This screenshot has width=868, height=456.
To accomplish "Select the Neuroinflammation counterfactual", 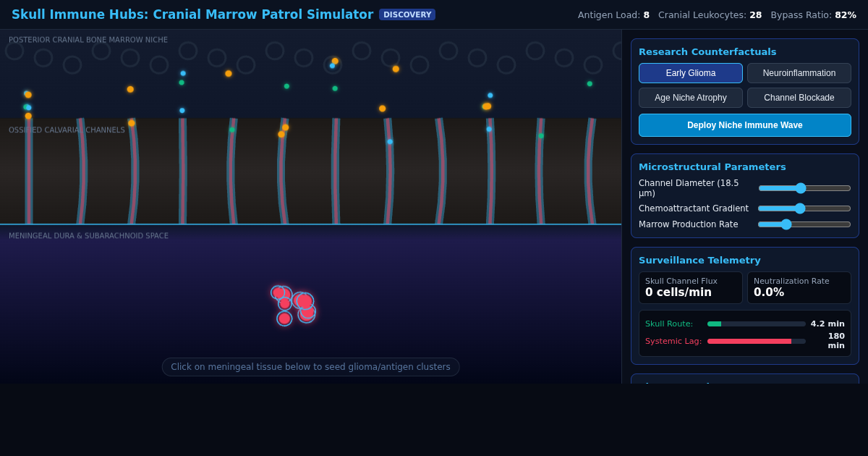I will [799, 73].
